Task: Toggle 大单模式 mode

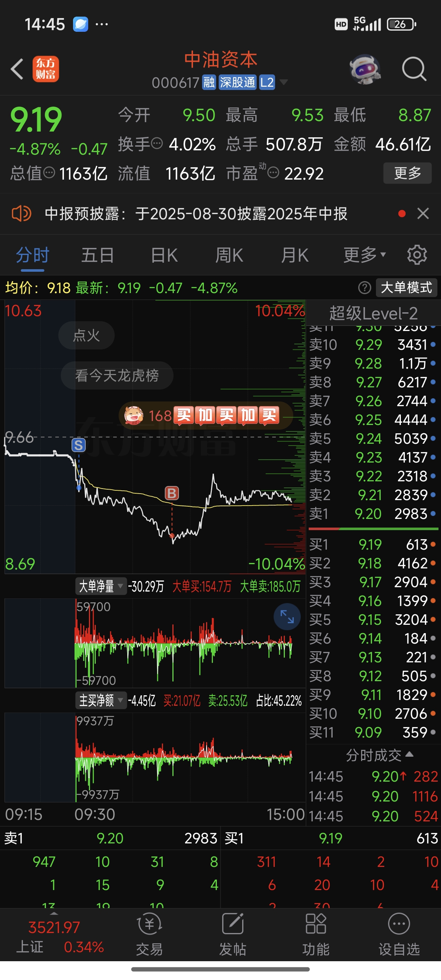Action: (x=406, y=288)
